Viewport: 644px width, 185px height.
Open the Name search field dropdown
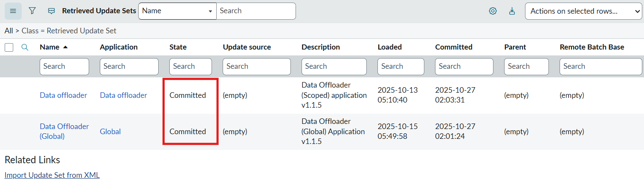pyautogui.click(x=177, y=11)
